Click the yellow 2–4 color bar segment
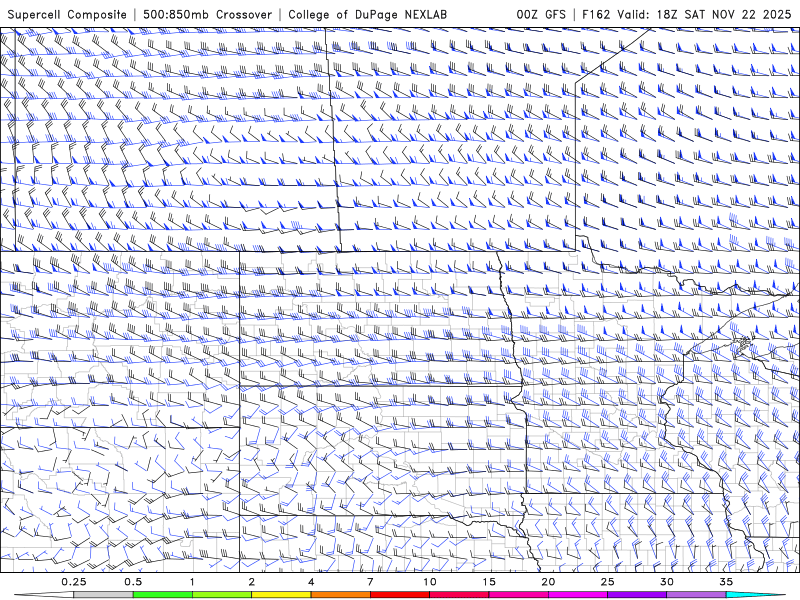The height and width of the screenshot is (600, 800). pos(281,595)
